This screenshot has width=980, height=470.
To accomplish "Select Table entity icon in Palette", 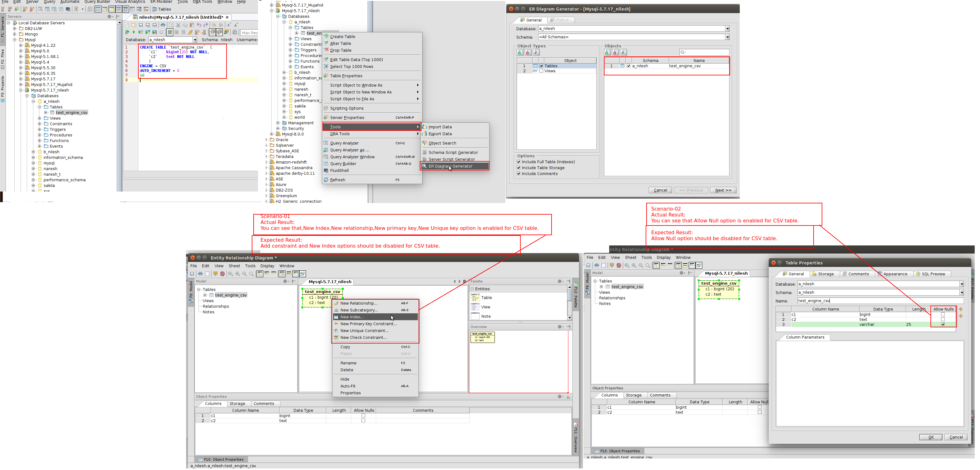I will click(475, 298).
